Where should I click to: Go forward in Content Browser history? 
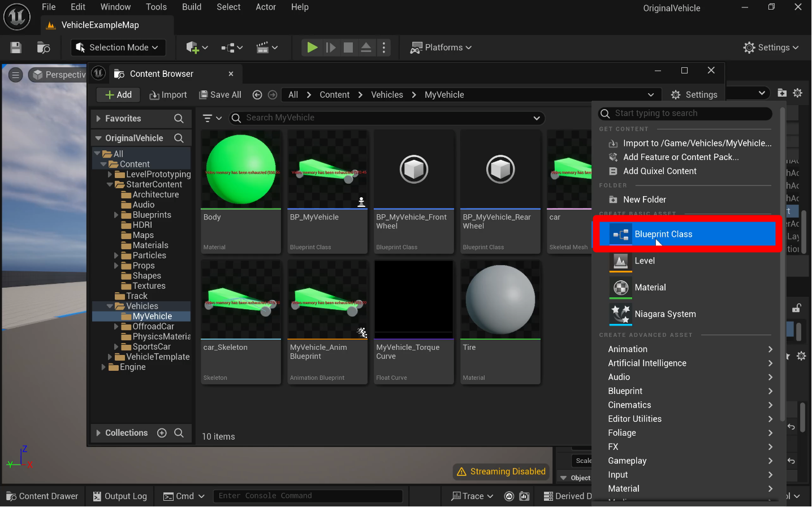tap(273, 95)
